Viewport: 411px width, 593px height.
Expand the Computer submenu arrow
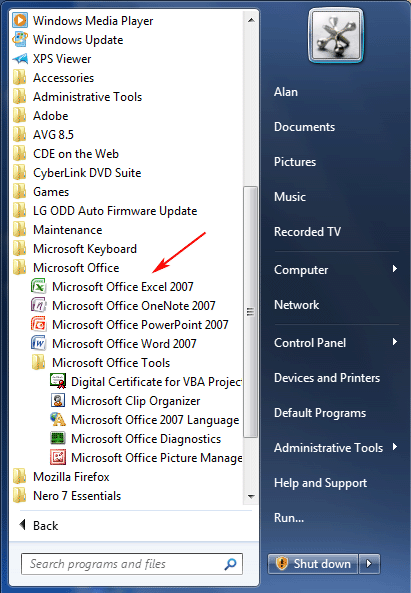[395, 269]
